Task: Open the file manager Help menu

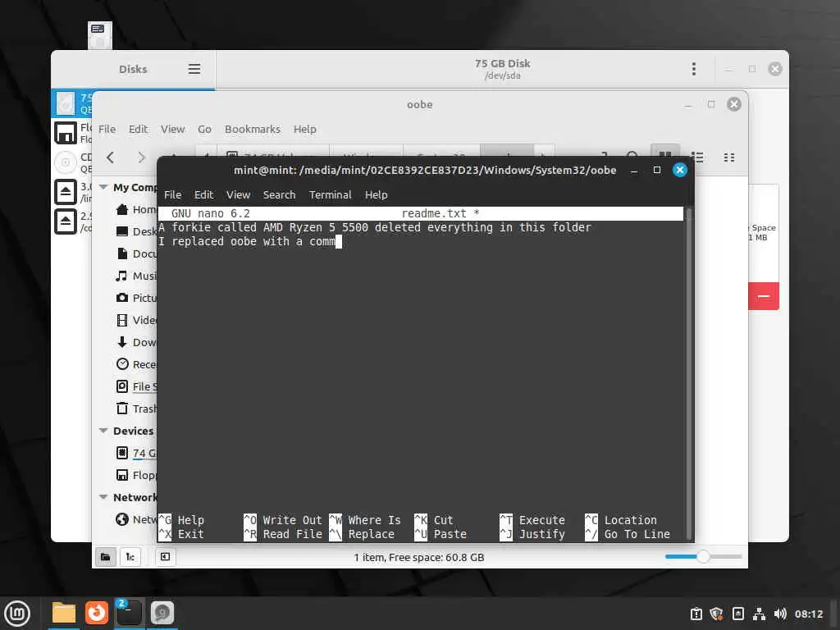Action: [x=305, y=129]
